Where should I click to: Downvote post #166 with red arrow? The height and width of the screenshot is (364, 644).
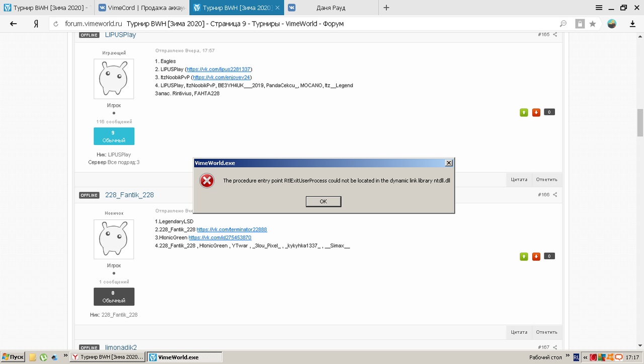(x=536, y=256)
